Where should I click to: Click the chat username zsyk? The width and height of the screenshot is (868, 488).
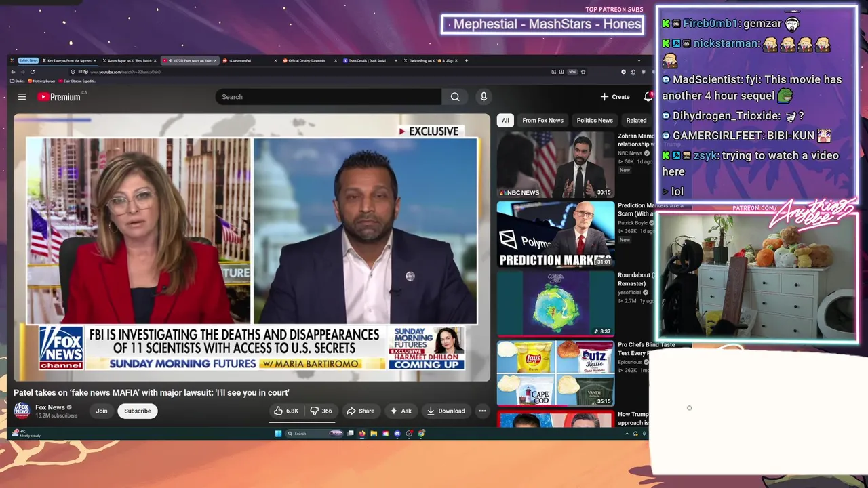(705, 155)
